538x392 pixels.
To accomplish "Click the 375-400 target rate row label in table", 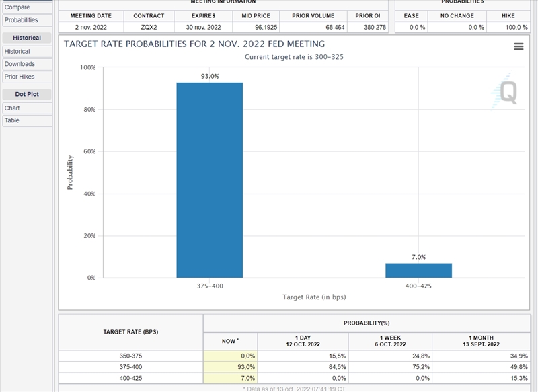I will coord(130,367).
